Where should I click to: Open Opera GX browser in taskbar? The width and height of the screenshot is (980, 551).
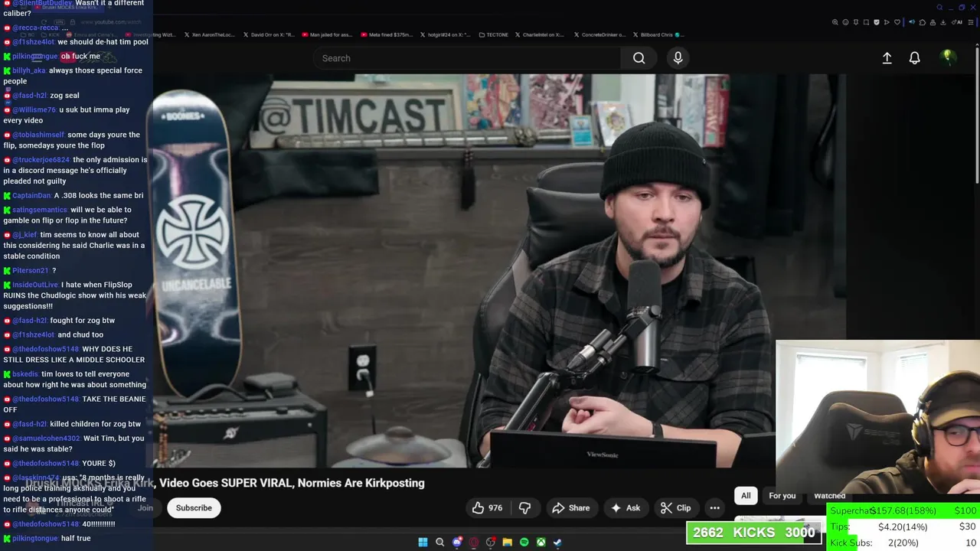pos(474,543)
